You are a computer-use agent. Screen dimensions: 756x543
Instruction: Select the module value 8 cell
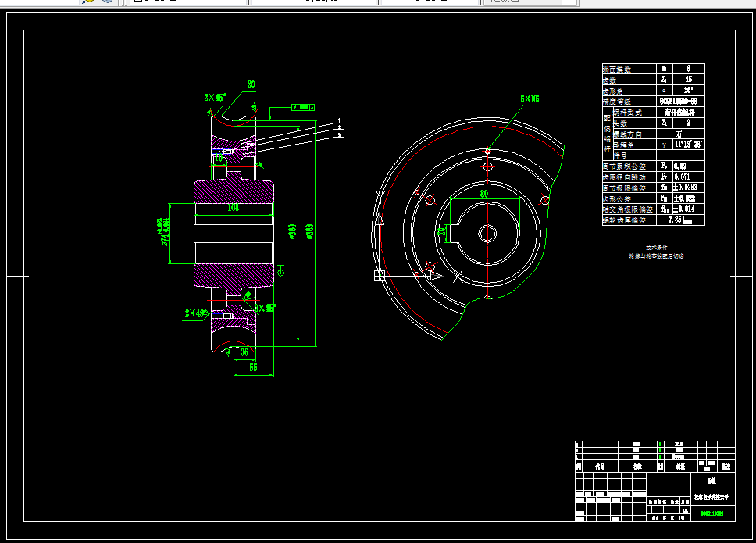[x=689, y=69]
